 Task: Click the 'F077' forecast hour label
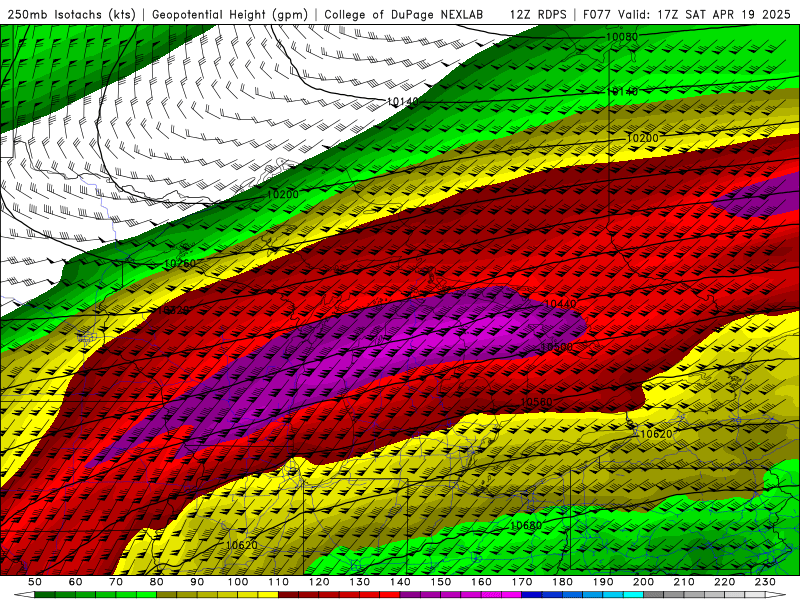coord(596,15)
